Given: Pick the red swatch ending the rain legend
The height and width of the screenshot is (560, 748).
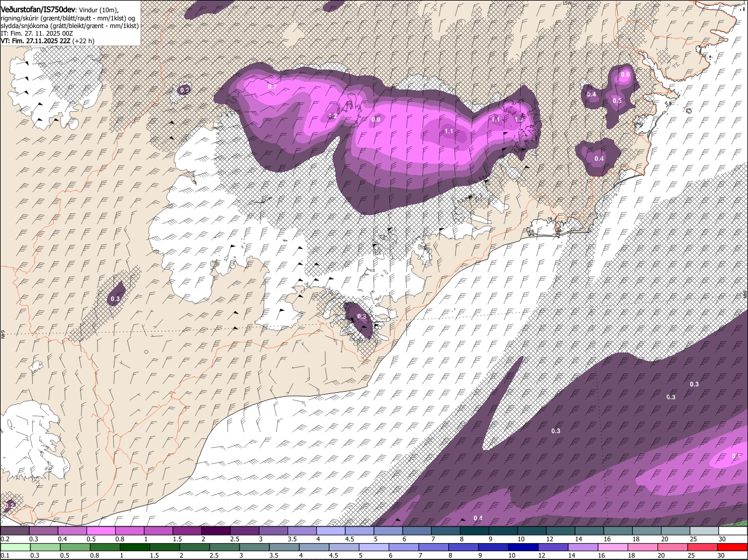Looking at the screenshot, I should pyautogui.click(x=732, y=547).
